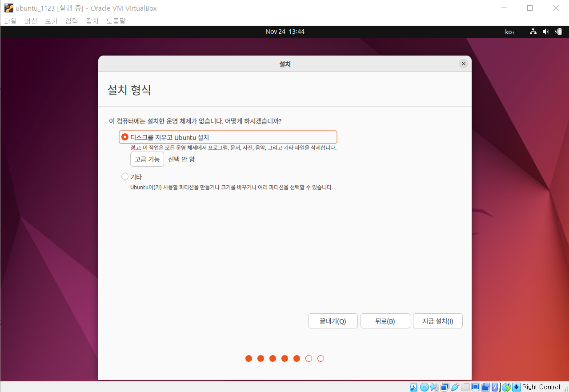Click the keyboard capture arrow status icon

pyautogui.click(x=517, y=387)
